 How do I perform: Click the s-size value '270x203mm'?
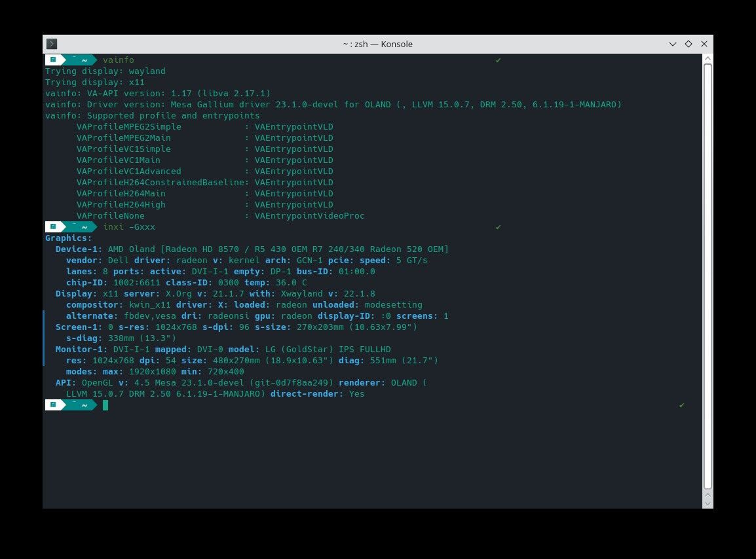(x=320, y=327)
